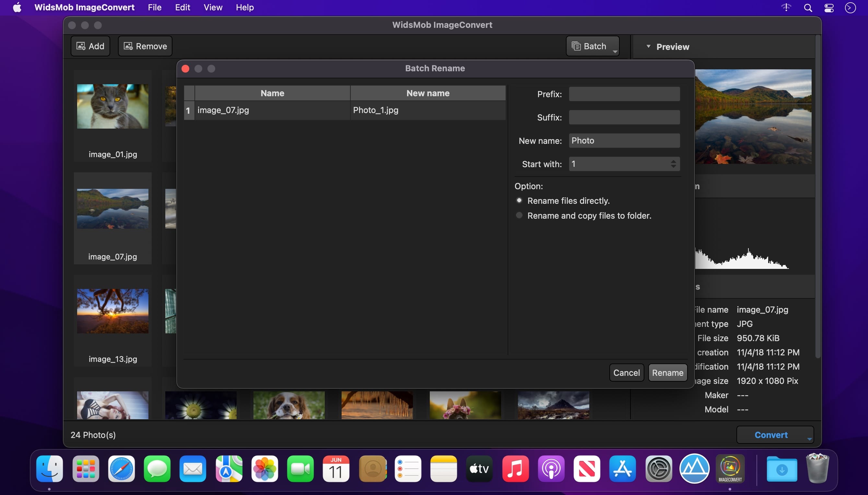Open the File menu
868x495 pixels.
tap(154, 7)
